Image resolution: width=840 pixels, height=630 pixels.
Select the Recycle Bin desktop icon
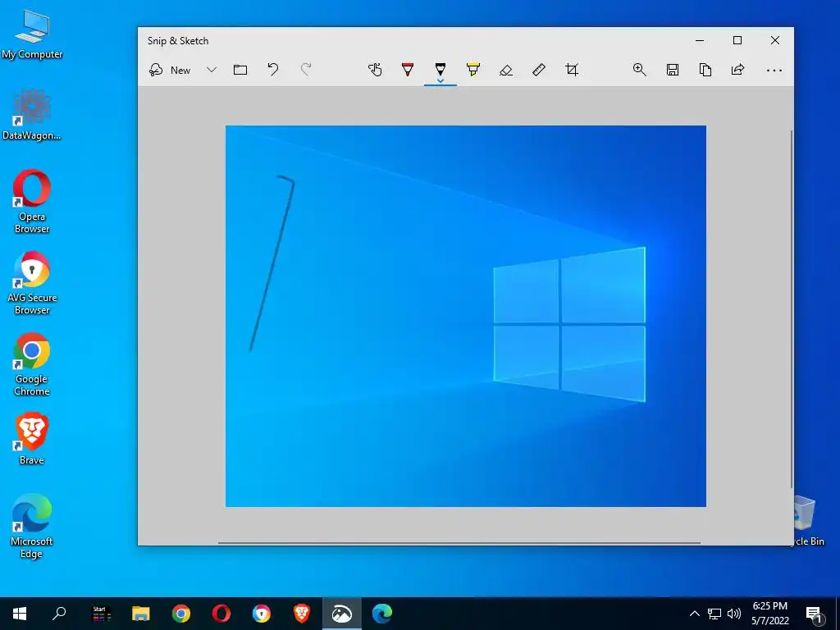pos(809,521)
